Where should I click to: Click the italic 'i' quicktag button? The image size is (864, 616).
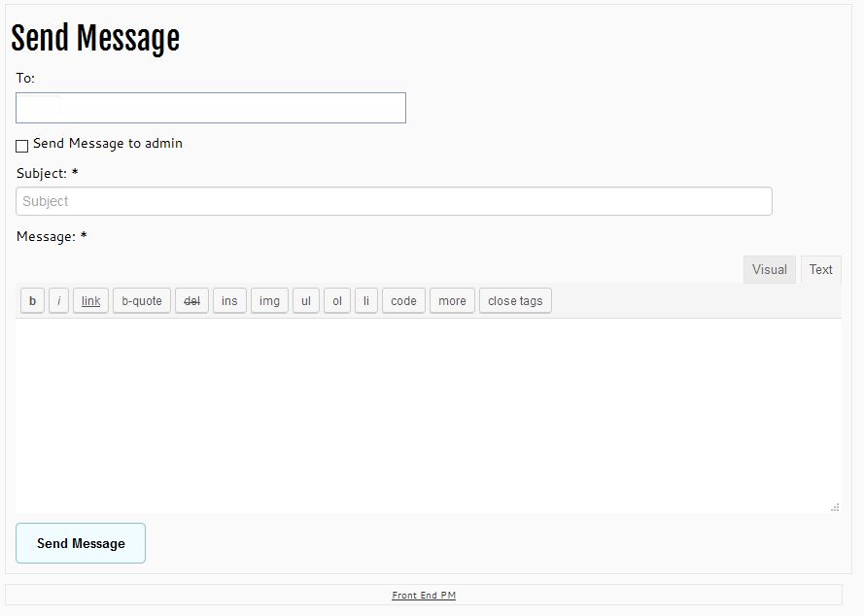tap(58, 301)
